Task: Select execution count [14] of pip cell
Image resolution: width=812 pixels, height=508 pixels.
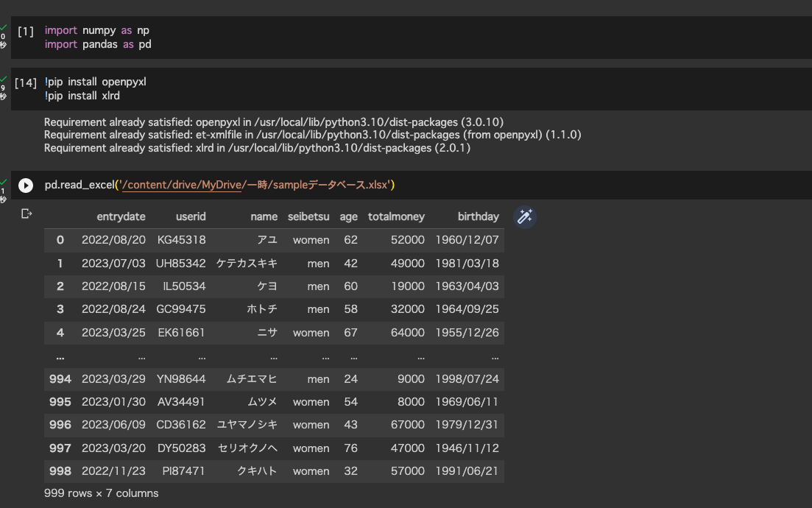Action: (25, 83)
